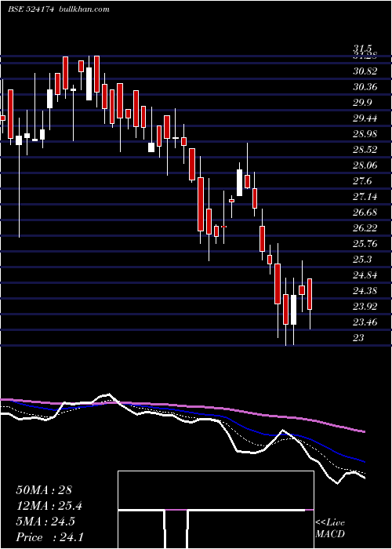The image size is (392, 549).
Task: Click the <<Live MACD label
Action: pyautogui.click(x=330, y=529)
